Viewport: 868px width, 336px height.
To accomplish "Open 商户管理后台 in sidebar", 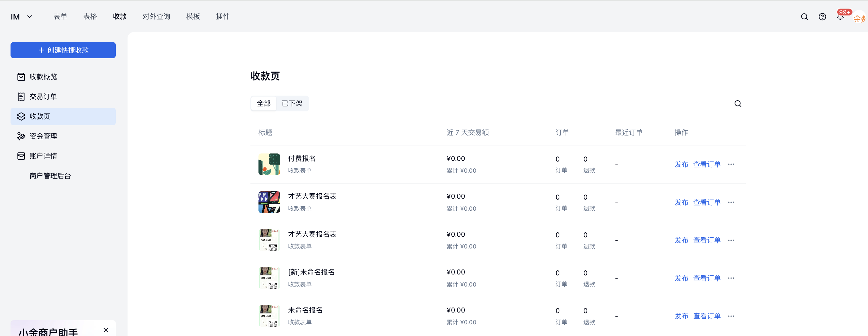I will (x=50, y=176).
